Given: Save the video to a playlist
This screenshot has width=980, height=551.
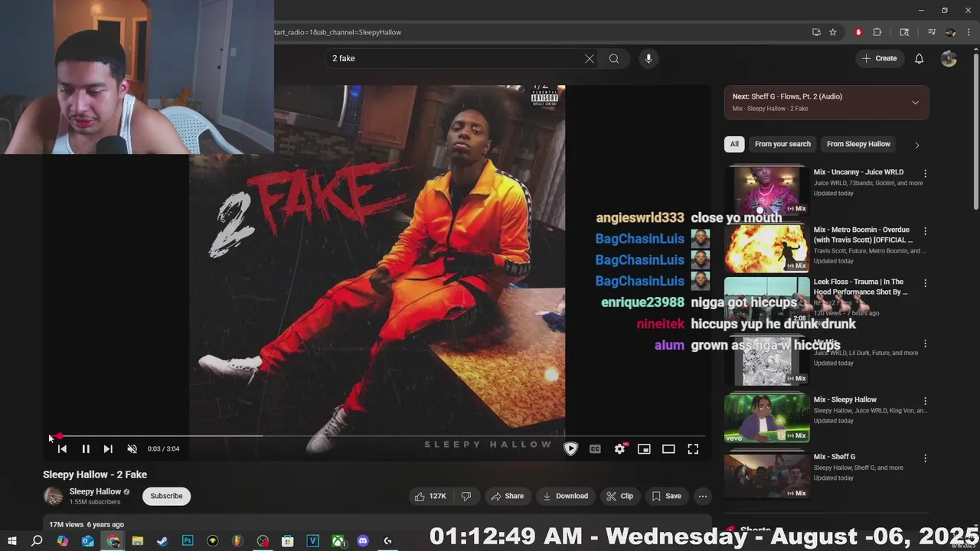Looking at the screenshot, I should tap(666, 496).
